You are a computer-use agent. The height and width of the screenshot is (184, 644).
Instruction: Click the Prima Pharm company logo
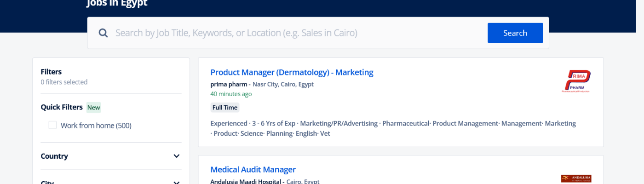point(577,81)
